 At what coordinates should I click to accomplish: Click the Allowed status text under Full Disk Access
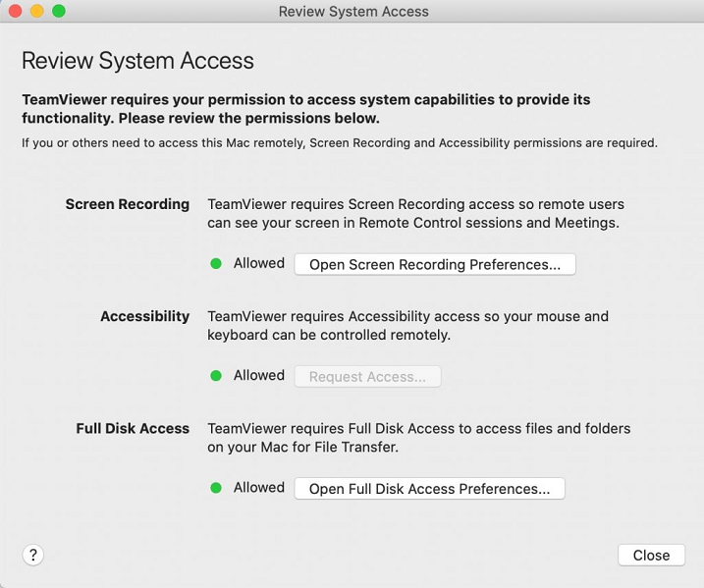click(259, 487)
